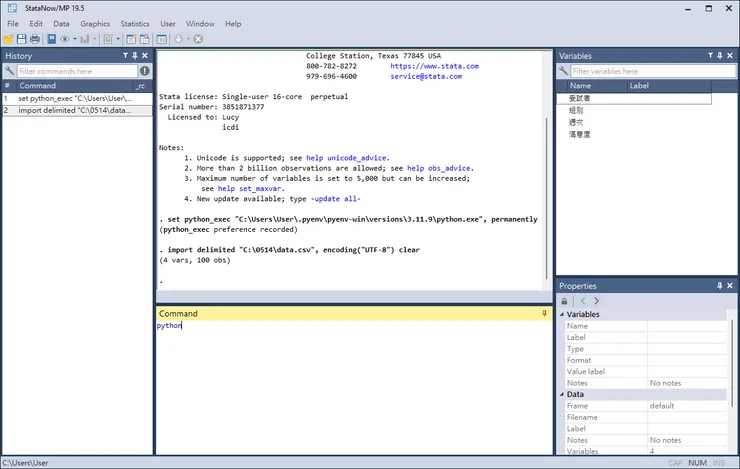Open the Help menu
Viewport: 740px width, 469px height.
(x=233, y=24)
